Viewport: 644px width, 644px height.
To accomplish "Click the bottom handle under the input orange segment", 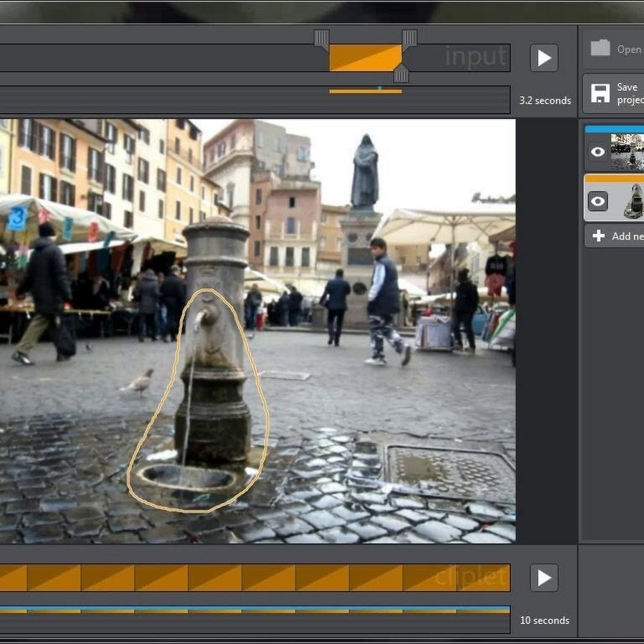I will pyautogui.click(x=401, y=74).
